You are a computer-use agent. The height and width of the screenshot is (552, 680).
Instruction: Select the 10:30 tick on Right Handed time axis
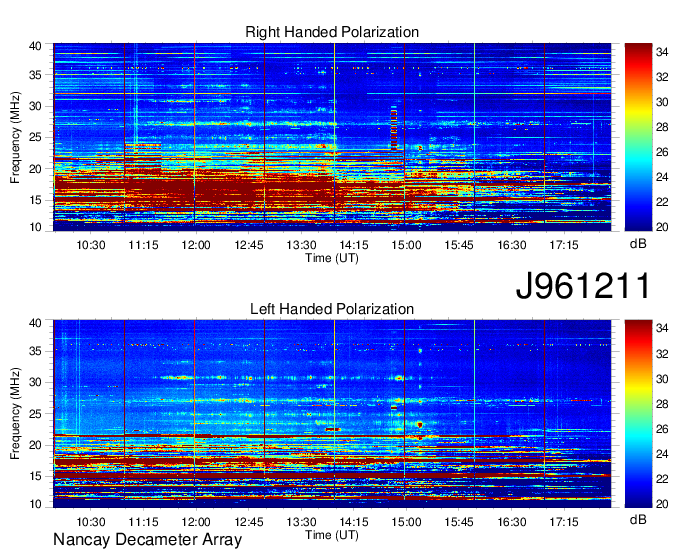coord(91,245)
